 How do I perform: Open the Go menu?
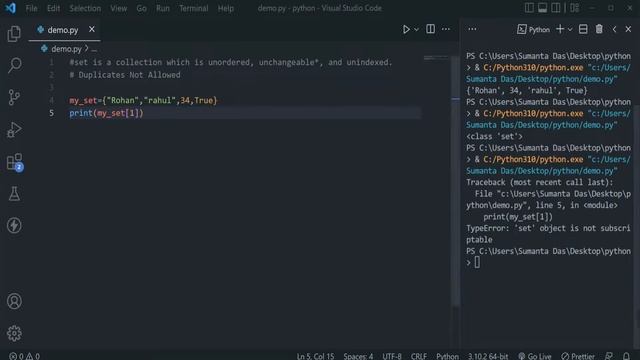(141, 8)
